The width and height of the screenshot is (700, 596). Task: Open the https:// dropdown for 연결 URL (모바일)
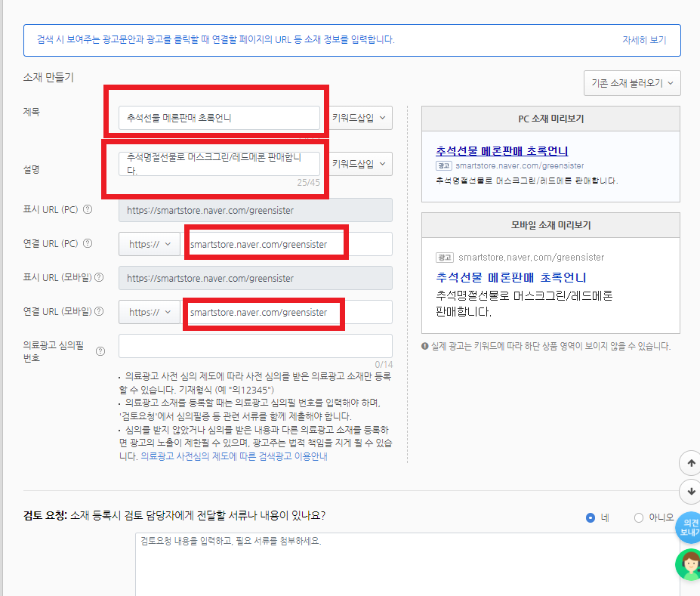click(x=148, y=311)
